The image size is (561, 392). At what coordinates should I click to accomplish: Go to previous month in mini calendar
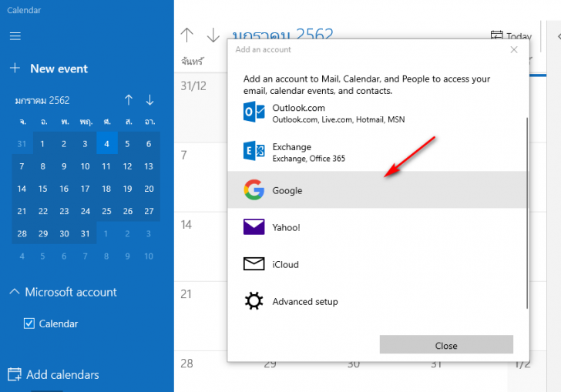[129, 100]
